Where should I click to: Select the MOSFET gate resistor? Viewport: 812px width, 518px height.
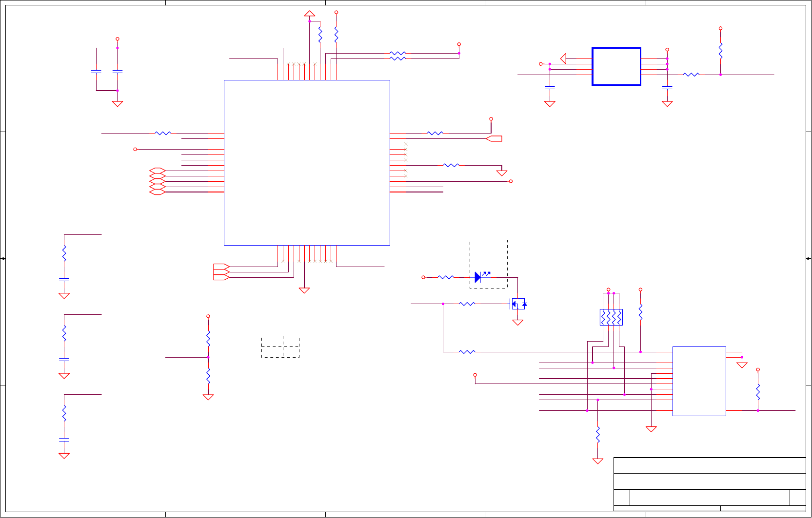[x=467, y=304]
